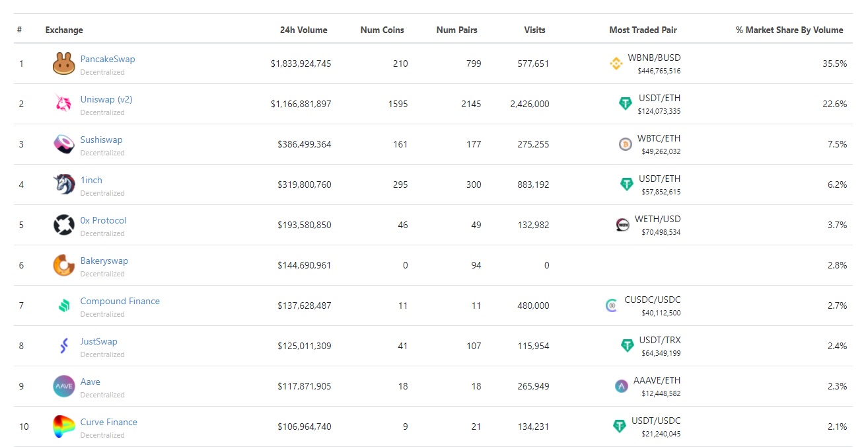
Task: Click the Tether icon in 1inch row
Action: (627, 184)
